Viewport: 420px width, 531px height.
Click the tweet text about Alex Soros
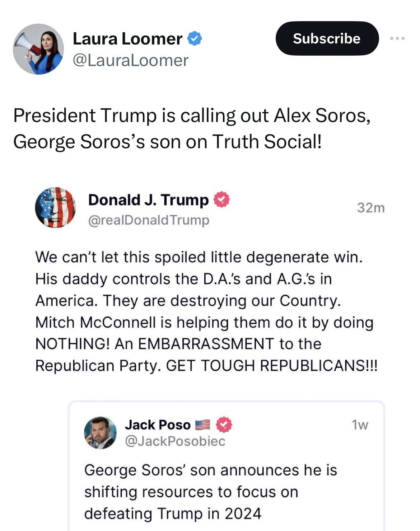point(192,128)
